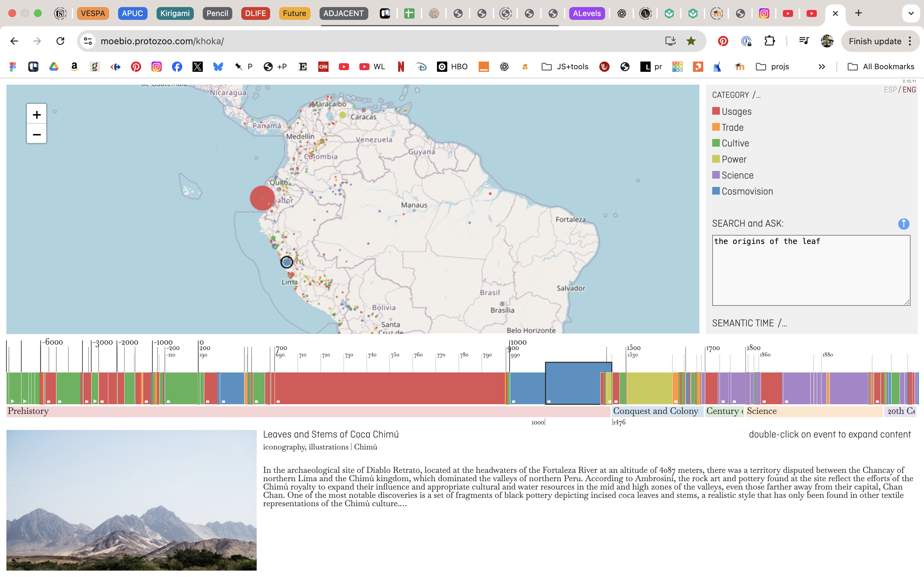Switch language to ESP
Image resolution: width=924 pixels, height=577 pixels.
[890, 90]
